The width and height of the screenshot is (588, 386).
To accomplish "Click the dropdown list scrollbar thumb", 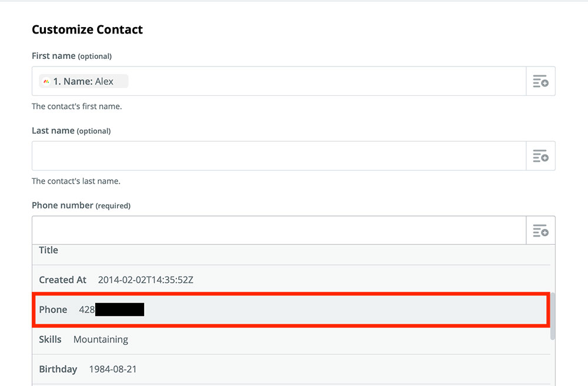I will [553, 316].
